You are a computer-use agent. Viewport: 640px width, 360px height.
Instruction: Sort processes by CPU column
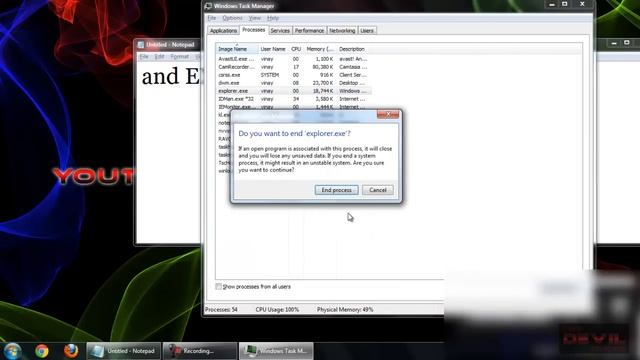tap(296, 49)
